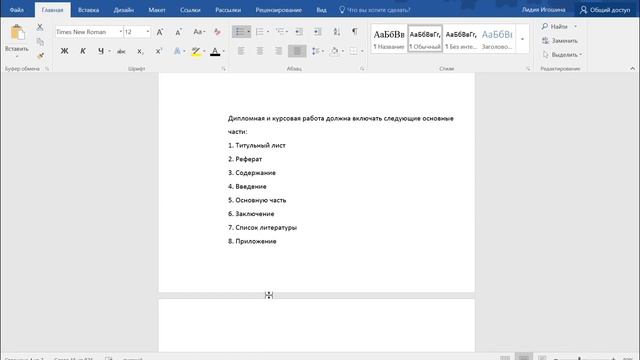Switch to the Макет tab
This screenshot has height=360, width=640.
[157, 10]
